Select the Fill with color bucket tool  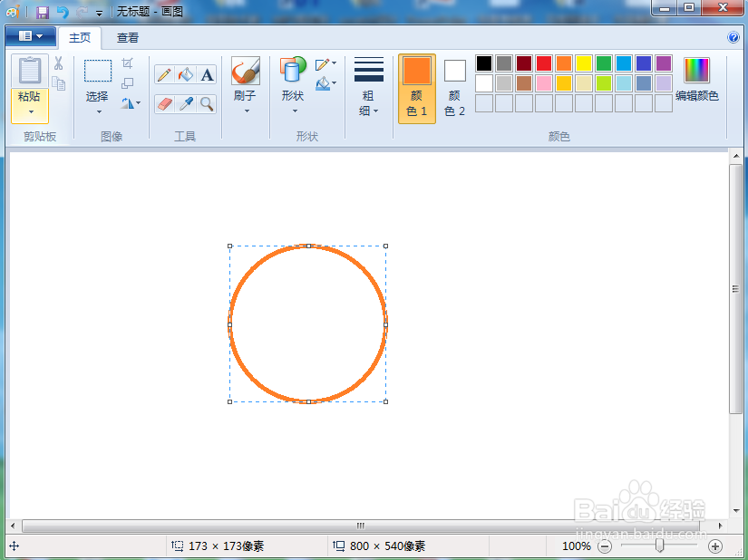(186, 75)
